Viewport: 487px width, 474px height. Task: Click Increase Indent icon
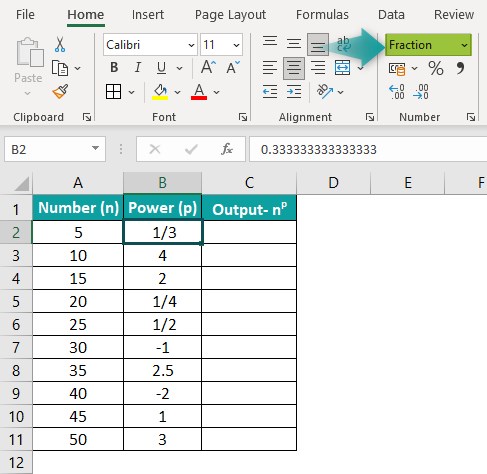pos(294,92)
